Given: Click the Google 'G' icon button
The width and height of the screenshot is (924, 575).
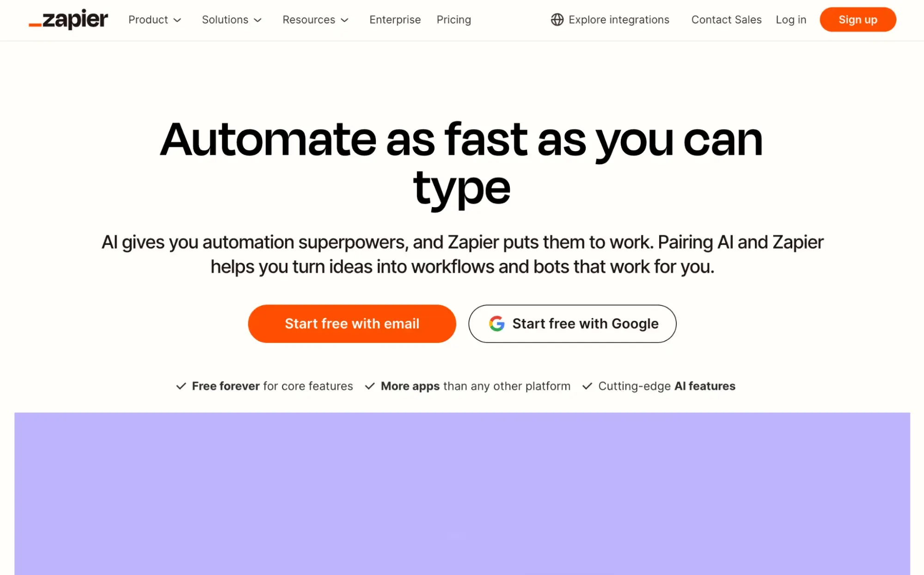Looking at the screenshot, I should pyautogui.click(x=496, y=323).
